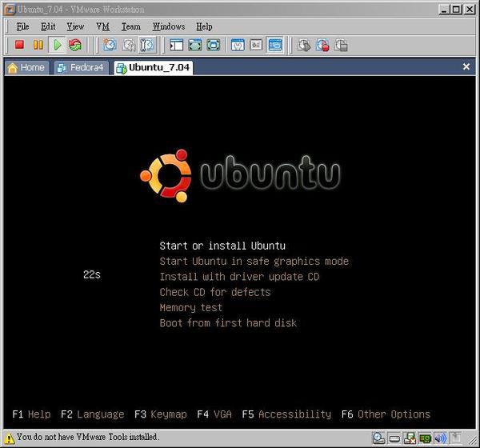This screenshot has width=480, height=448.
Task: Switch to the Fedora4 tab
Action: (81, 67)
